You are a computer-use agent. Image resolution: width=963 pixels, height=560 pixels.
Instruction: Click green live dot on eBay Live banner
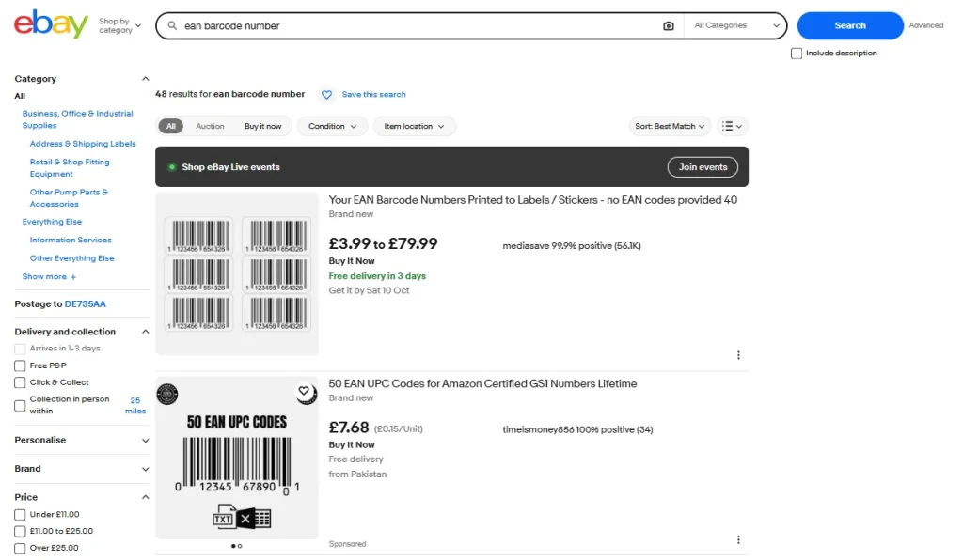coord(172,167)
